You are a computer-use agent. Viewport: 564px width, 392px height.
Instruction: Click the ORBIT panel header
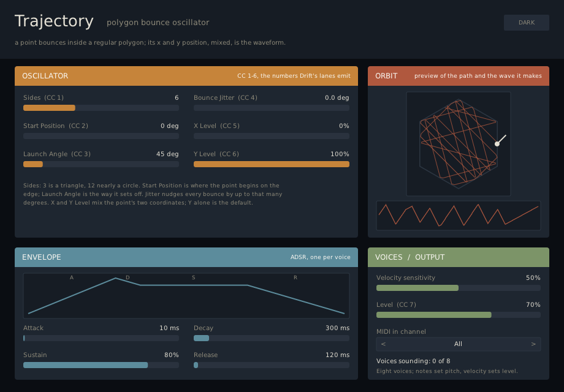click(459, 76)
